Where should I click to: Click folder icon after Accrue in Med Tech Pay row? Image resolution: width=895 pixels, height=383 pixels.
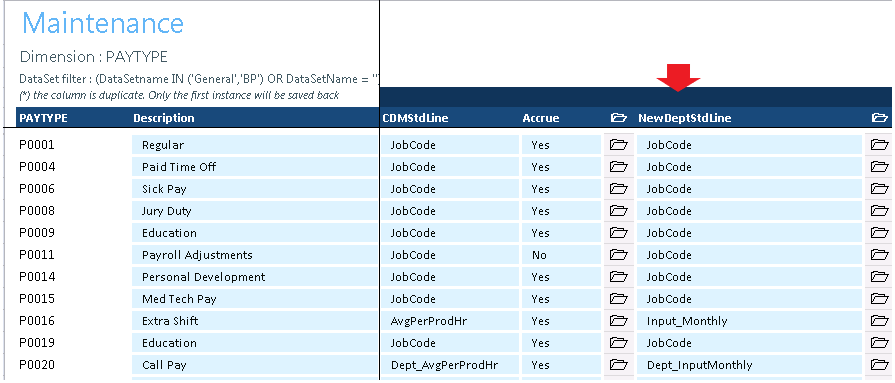(619, 299)
